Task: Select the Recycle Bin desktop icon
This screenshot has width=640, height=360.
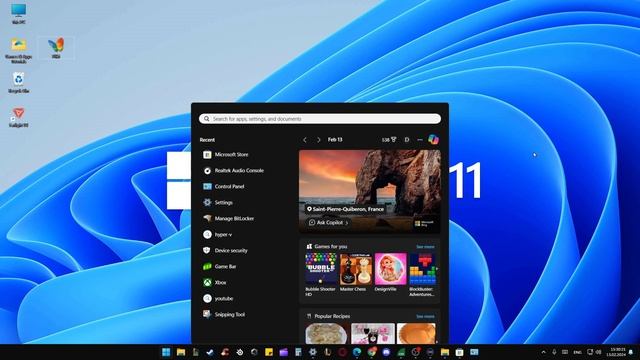Action: click(x=18, y=83)
